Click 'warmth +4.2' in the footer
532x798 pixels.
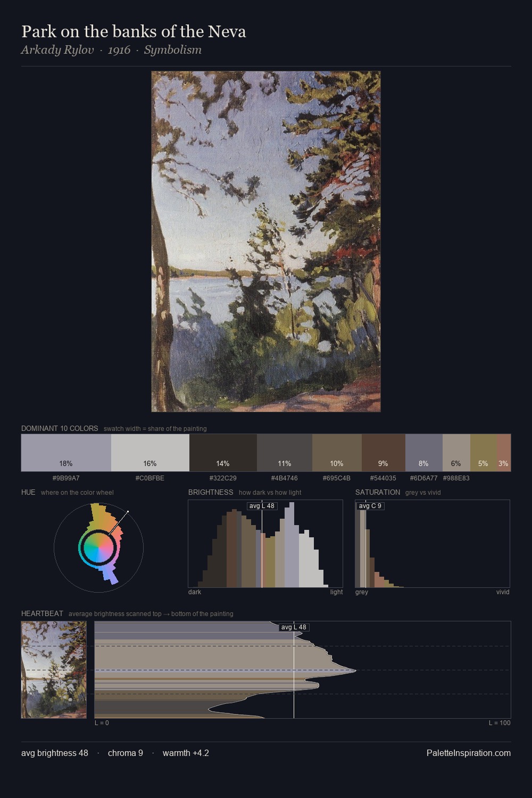[186, 753]
